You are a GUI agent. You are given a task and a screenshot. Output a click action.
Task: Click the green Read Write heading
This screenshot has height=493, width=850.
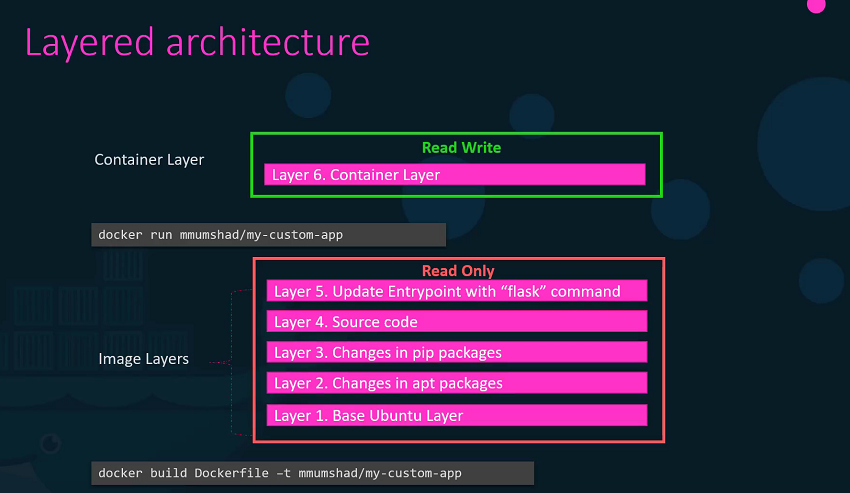[x=461, y=148]
